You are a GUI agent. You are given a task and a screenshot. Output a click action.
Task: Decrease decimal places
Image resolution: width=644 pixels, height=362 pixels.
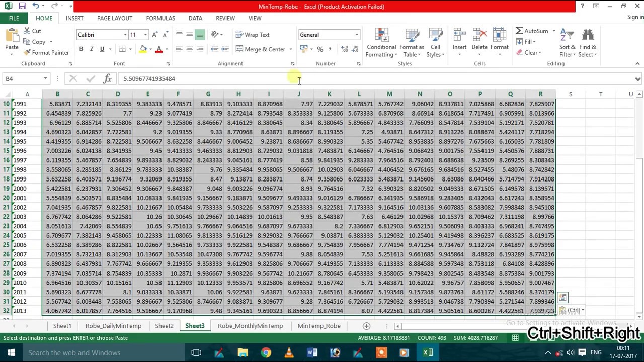coord(355,49)
